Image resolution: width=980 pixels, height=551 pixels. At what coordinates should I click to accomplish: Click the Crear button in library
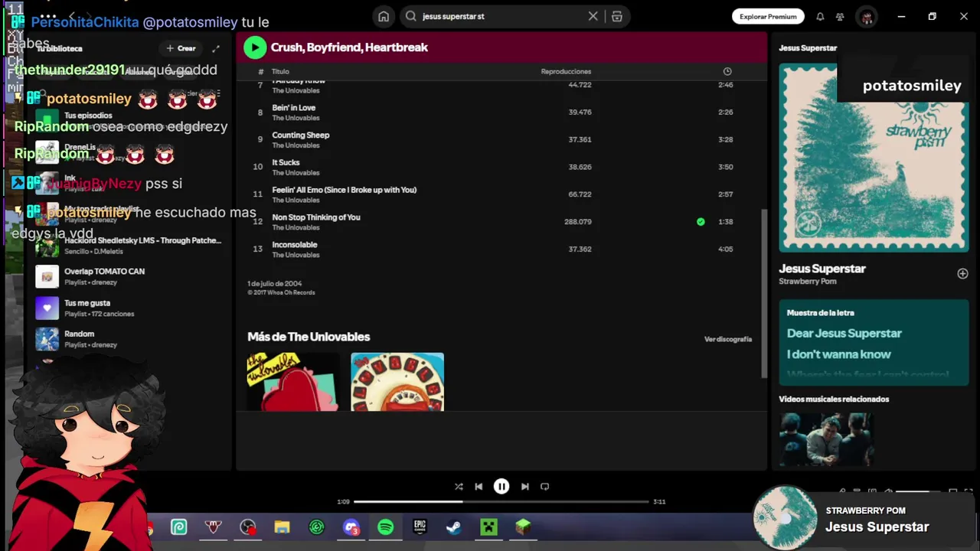tap(181, 48)
